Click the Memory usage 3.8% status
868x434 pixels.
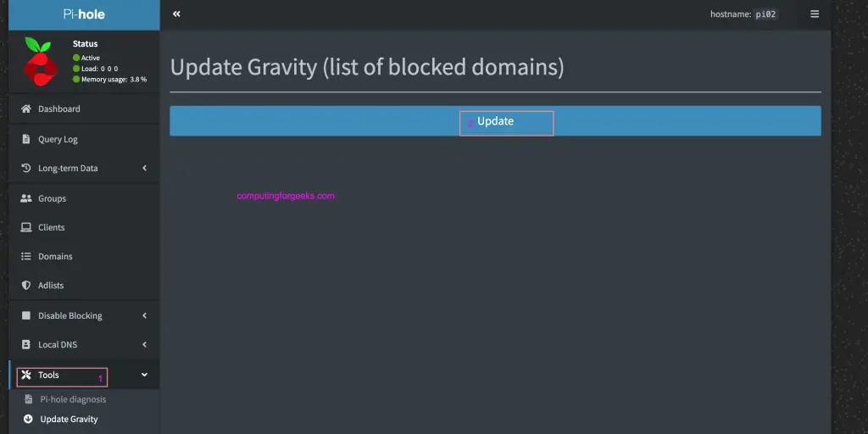tap(114, 79)
